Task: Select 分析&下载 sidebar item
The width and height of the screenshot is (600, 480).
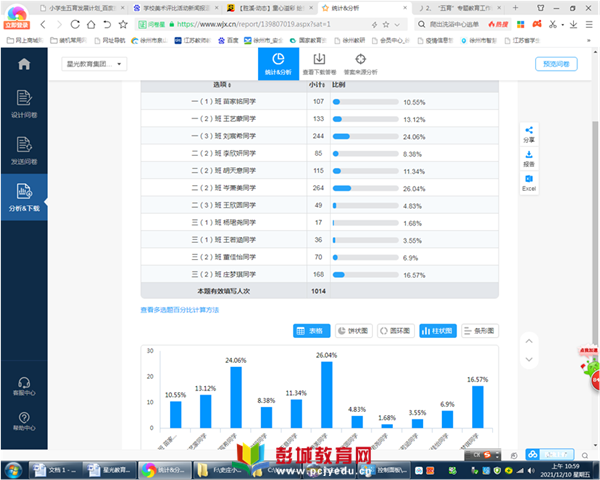Action: [x=24, y=198]
